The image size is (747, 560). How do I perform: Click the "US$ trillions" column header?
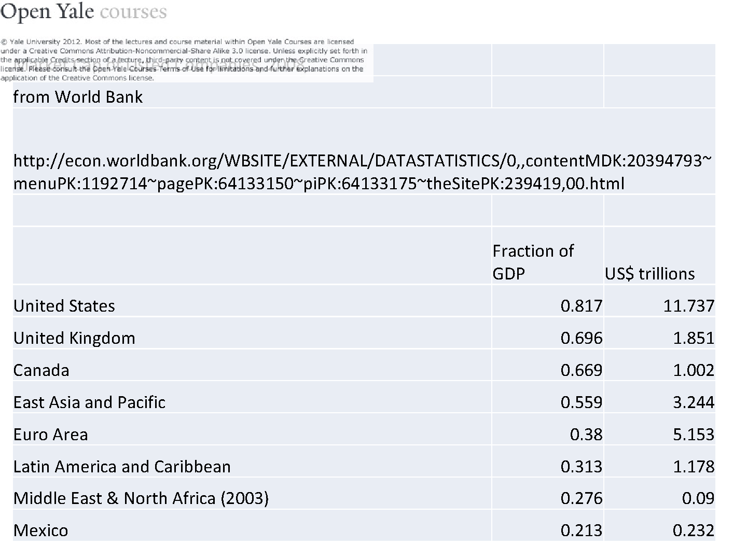pyautogui.click(x=649, y=273)
